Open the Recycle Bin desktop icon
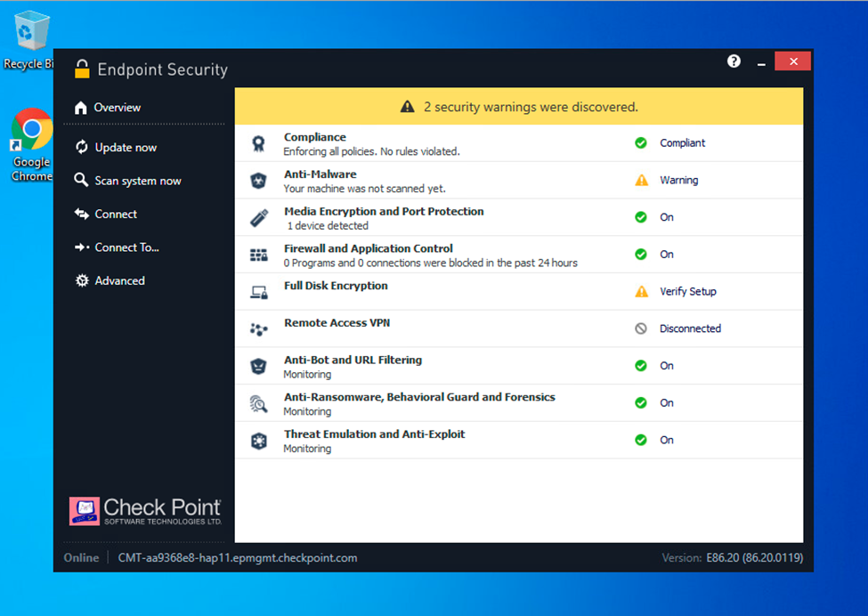 click(x=30, y=40)
